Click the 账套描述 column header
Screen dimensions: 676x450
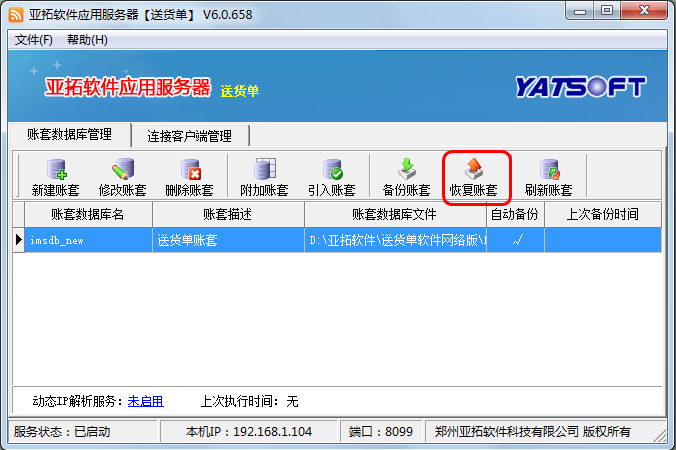[228, 214]
